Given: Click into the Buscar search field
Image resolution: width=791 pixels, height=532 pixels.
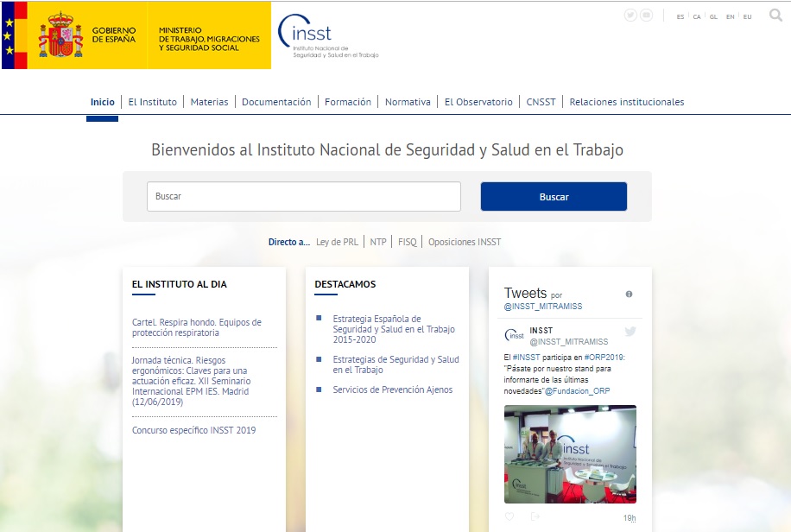Looking at the screenshot, I should 303,196.
